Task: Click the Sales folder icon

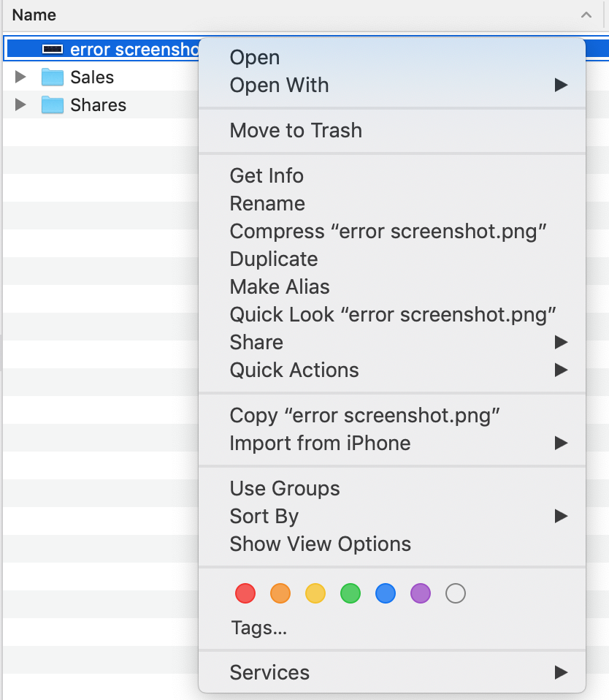Action: click(52, 77)
